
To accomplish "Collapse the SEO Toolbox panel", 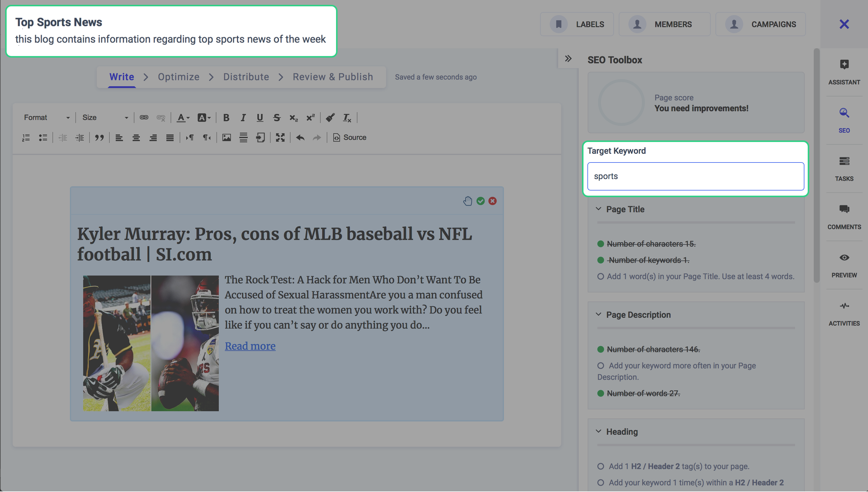I will pos(568,59).
